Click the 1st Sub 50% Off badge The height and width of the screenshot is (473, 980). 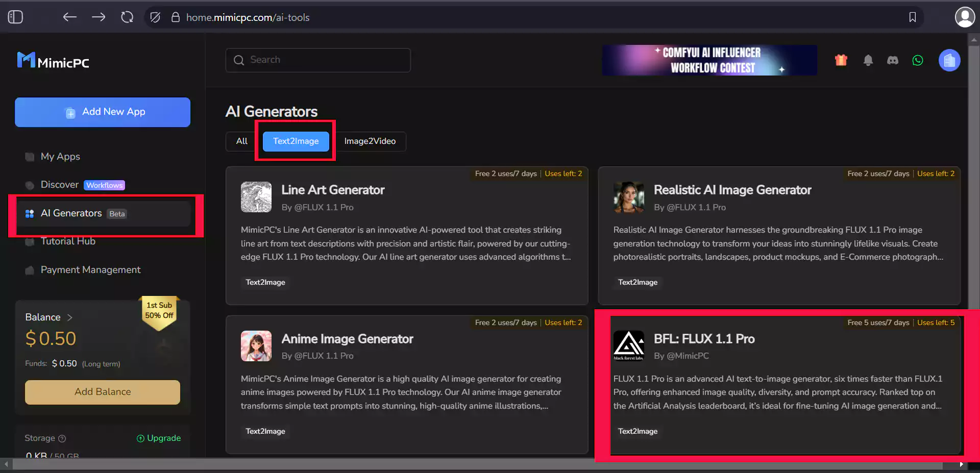(x=159, y=312)
